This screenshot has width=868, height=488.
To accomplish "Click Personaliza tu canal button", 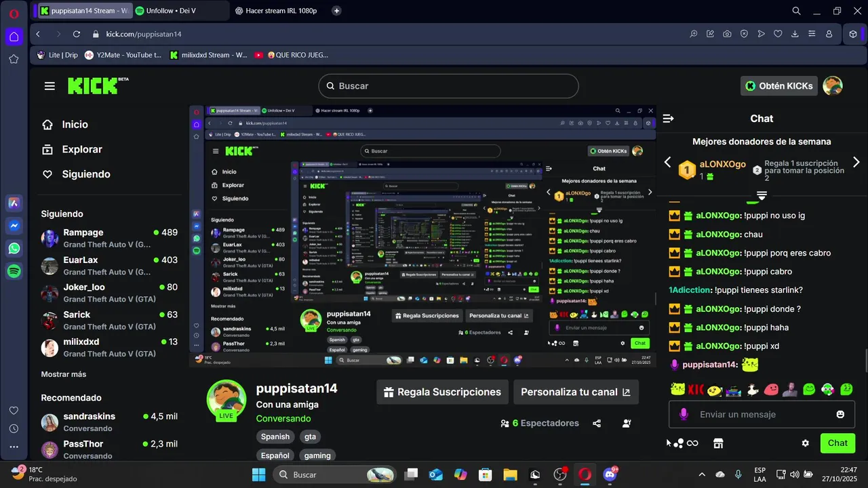I will 576,392.
